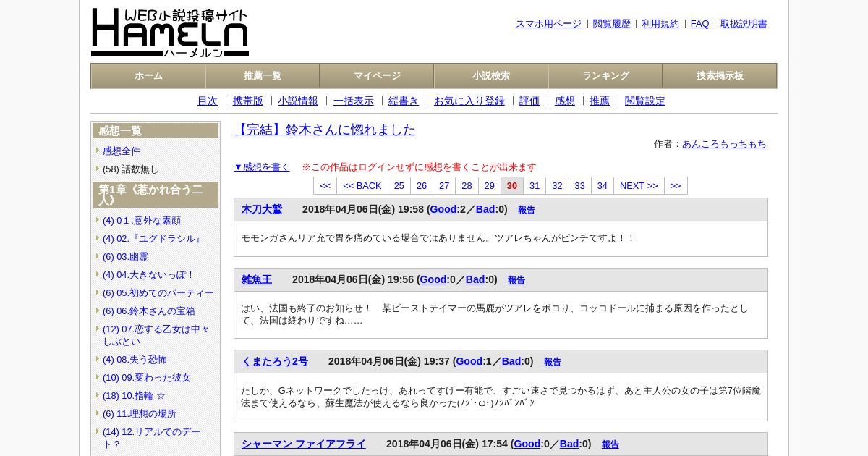The height and width of the screenshot is (456, 868).
Task: Select 一括表示 in the sub menu
Action: coord(354,101)
